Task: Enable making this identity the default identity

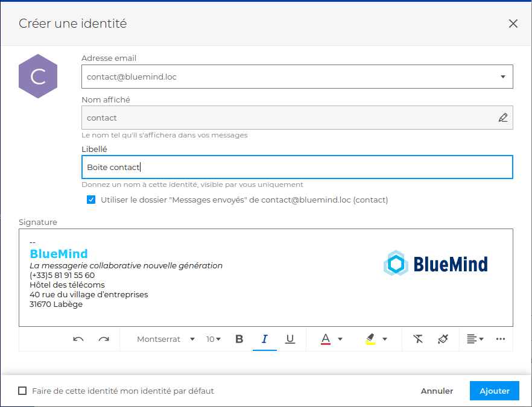Action: point(22,391)
